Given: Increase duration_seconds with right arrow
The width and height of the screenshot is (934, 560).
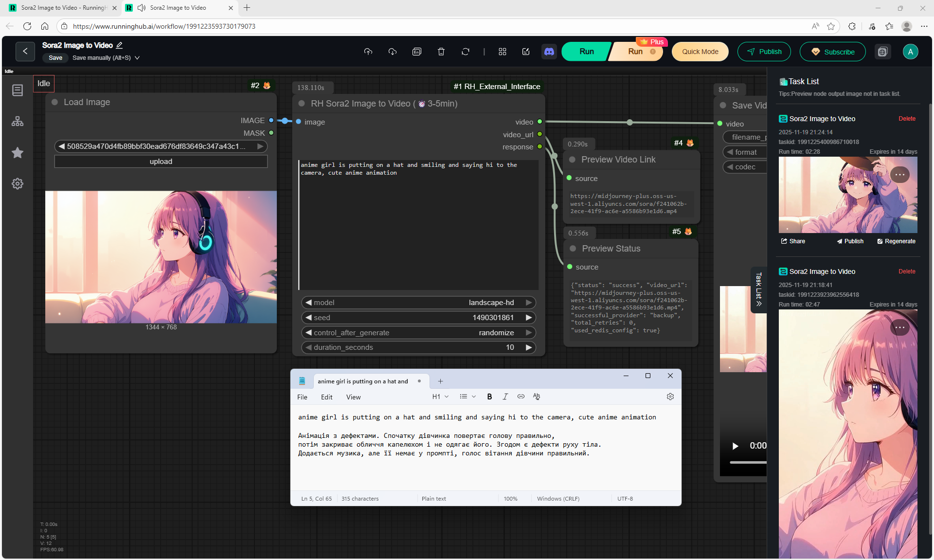Looking at the screenshot, I should [x=529, y=347].
